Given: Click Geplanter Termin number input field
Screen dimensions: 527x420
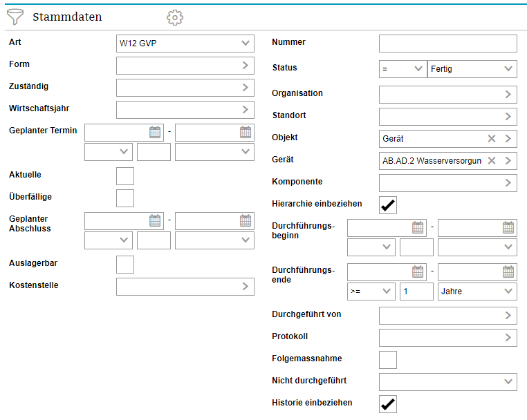Looking at the screenshot, I should point(154,152).
